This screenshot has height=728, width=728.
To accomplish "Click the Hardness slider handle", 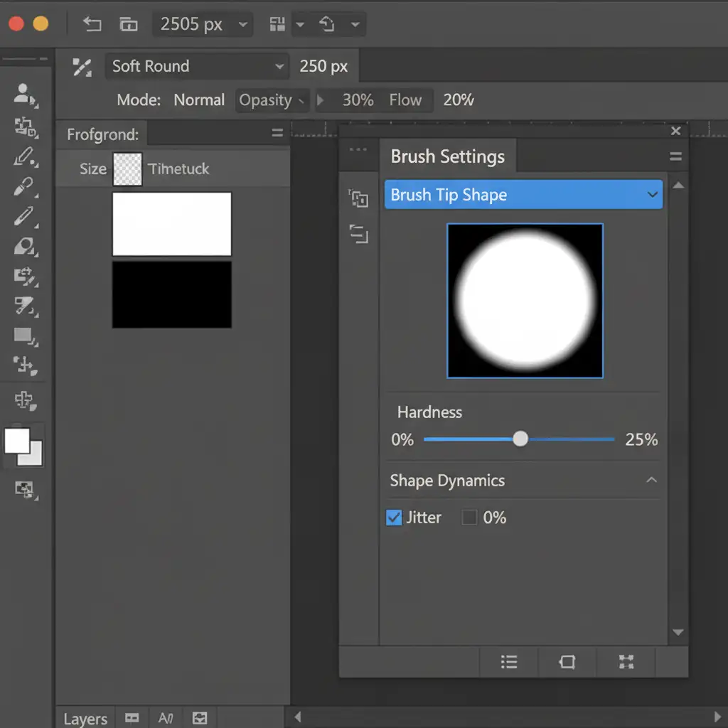I will pyautogui.click(x=520, y=439).
